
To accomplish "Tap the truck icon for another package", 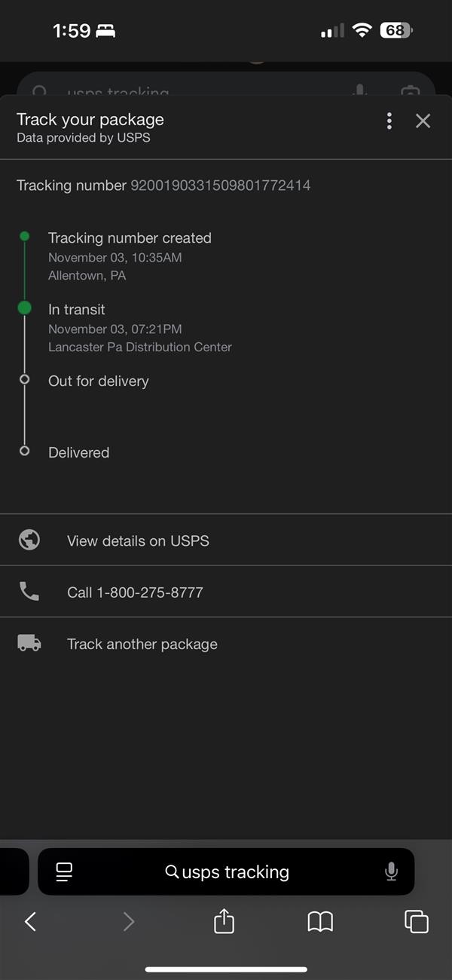I will tap(29, 643).
